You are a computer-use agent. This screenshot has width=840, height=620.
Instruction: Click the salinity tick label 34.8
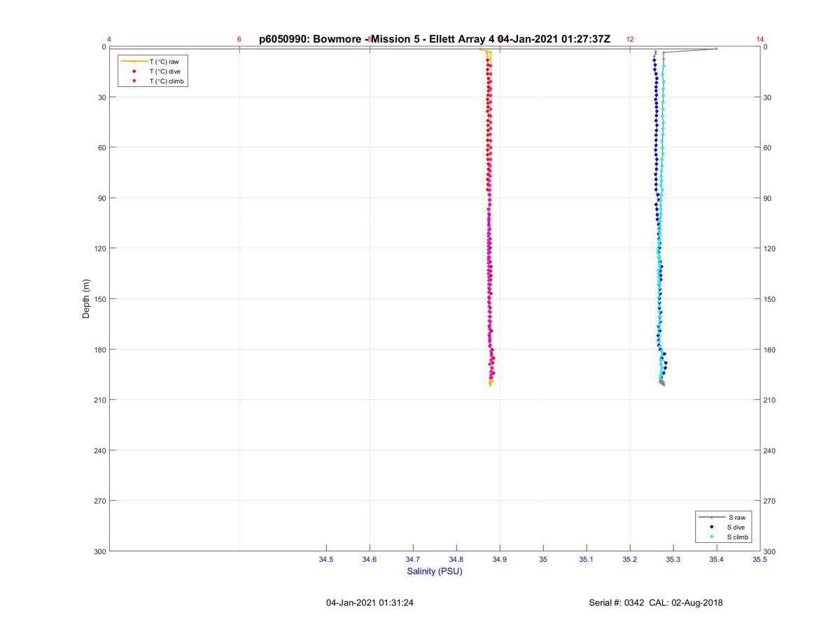[456, 559]
